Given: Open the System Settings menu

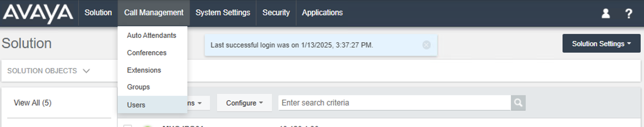Looking at the screenshot, I should [223, 13].
